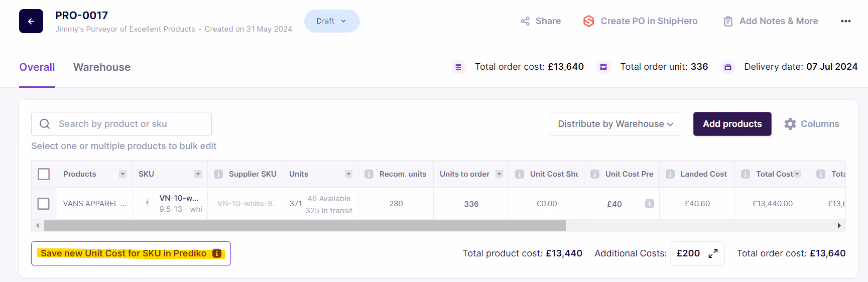Click the info icon in Unit Cost Pre cell

[649, 204]
